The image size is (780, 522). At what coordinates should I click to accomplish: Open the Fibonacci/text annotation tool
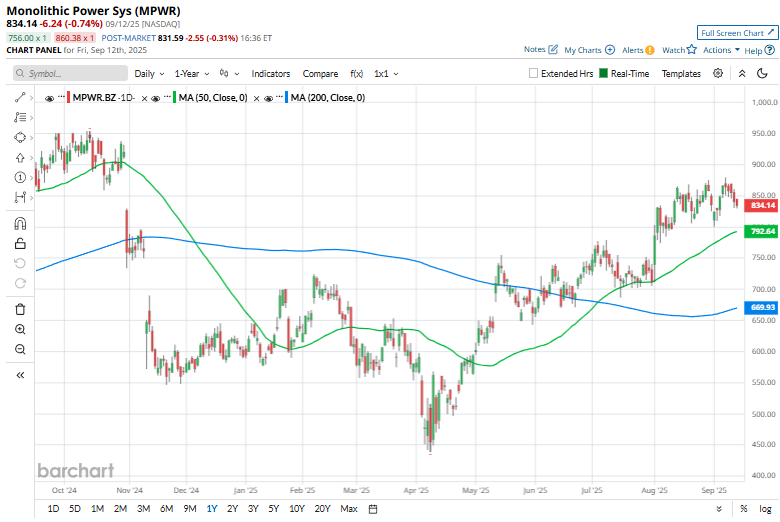[x=20, y=117]
